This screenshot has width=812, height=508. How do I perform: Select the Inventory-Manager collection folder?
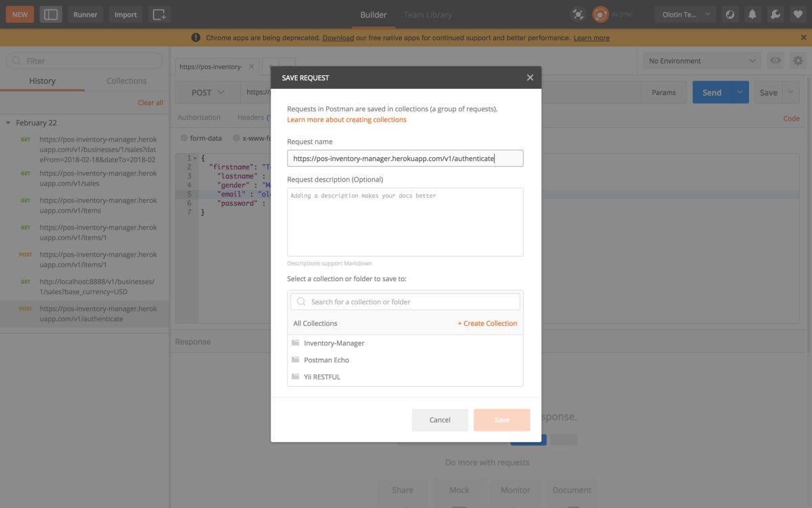(x=405, y=343)
